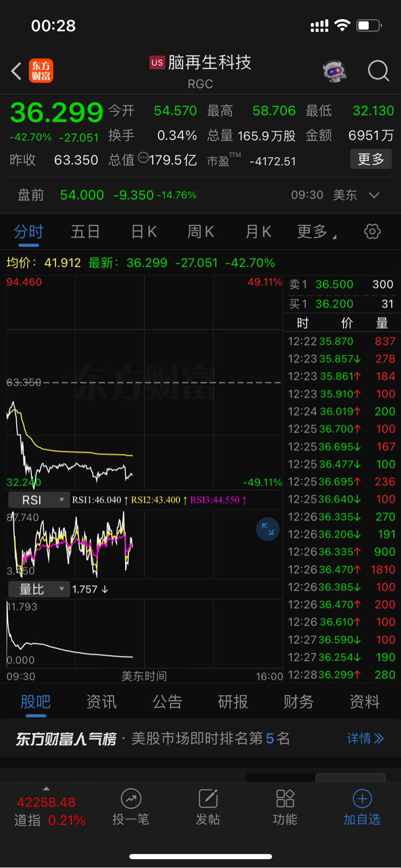Tap the 最低 32.130 value
401x868 pixels.
tap(373, 111)
